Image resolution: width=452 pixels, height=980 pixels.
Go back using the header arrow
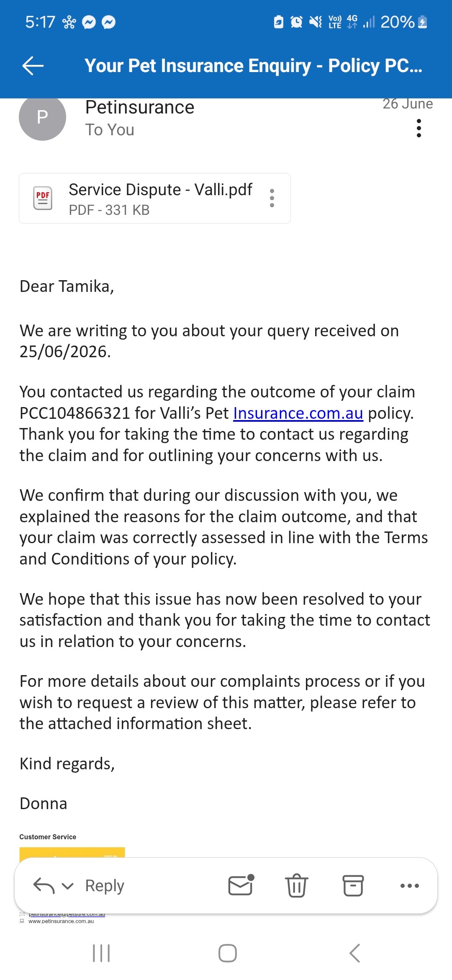[33, 66]
